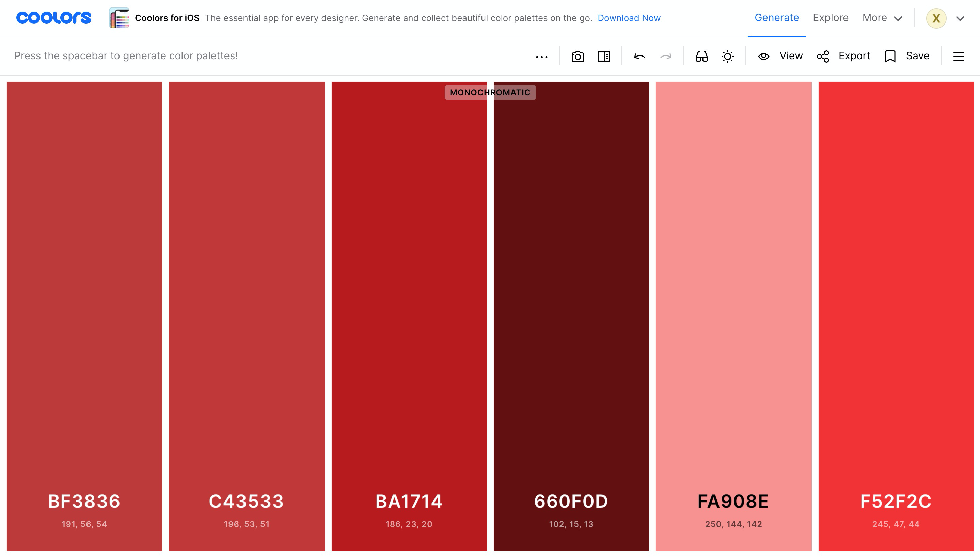Select the Generate tab
Viewport: 980px width, 557px height.
776,18
